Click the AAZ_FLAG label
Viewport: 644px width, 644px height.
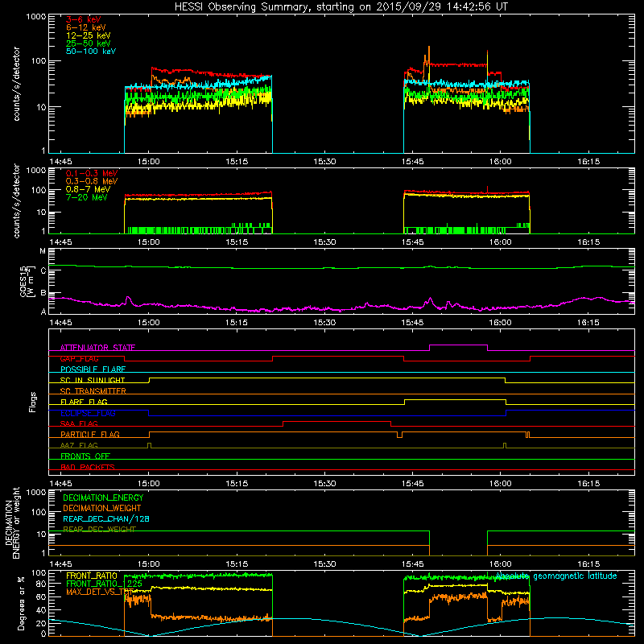(79, 445)
